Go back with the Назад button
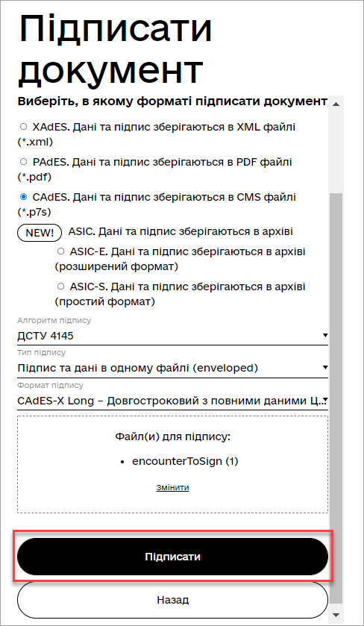Image resolution: width=364 pixels, height=626 pixels. click(172, 600)
